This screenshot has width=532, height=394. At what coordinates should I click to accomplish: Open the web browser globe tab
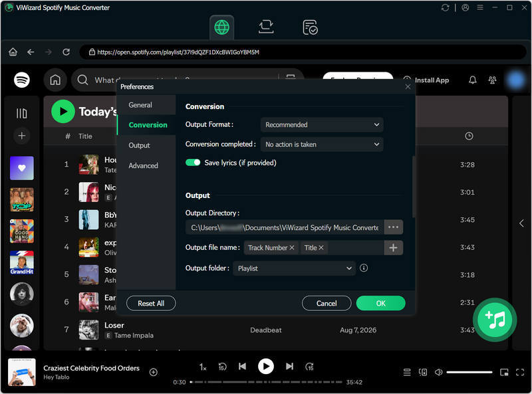pos(221,27)
